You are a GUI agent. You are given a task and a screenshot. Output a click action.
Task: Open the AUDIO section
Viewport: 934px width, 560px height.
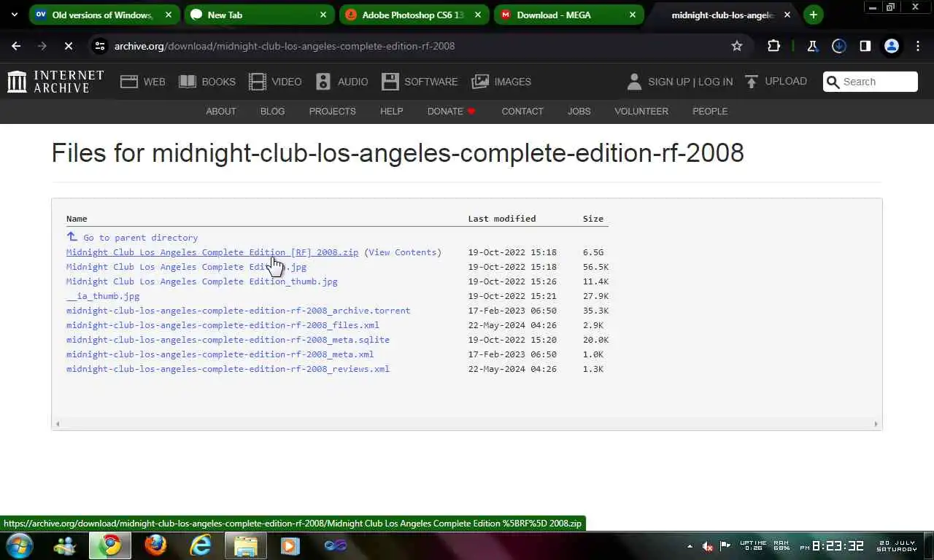point(341,82)
